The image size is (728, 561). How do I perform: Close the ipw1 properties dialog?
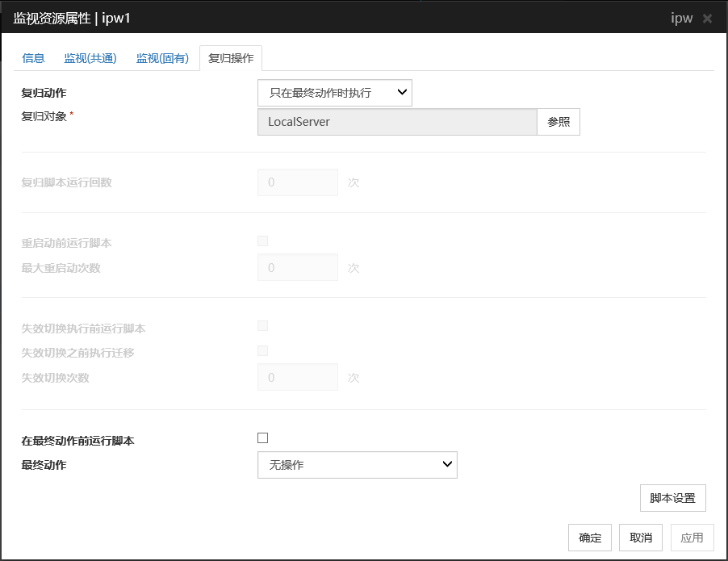point(707,18)
